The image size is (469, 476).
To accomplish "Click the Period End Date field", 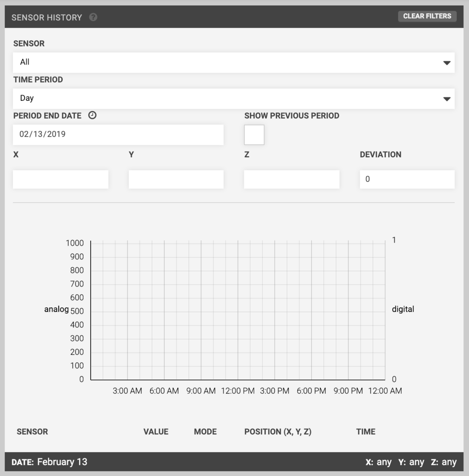I will click(x=118, y=134).
